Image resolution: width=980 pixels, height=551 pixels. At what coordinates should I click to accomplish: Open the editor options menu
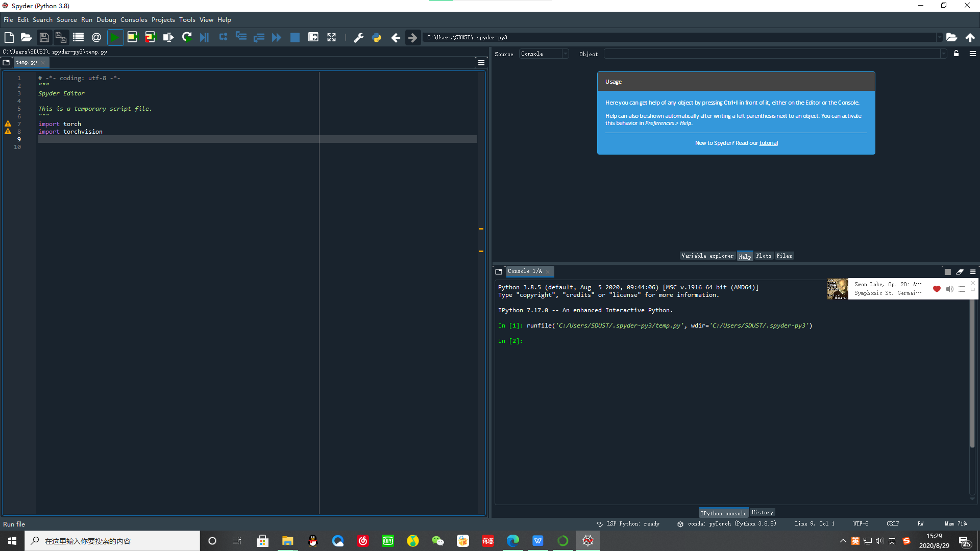point(480,62)
